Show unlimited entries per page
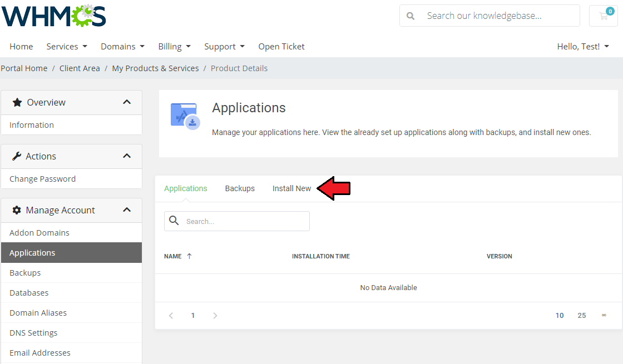 pos(604,315)
